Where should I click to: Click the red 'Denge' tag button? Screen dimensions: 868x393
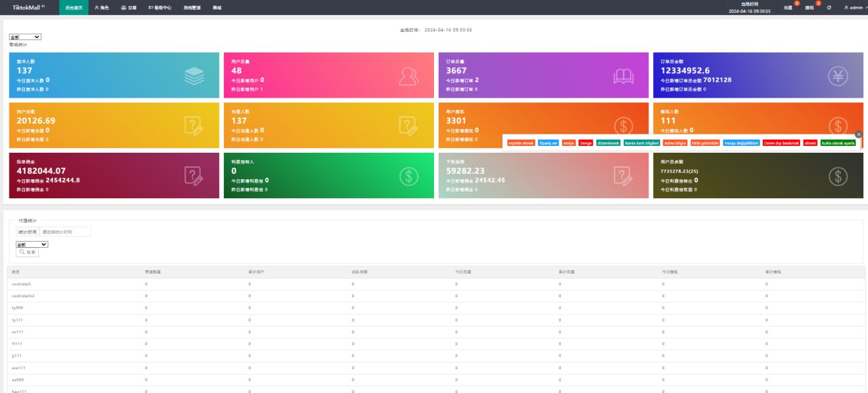coord(586,143)
